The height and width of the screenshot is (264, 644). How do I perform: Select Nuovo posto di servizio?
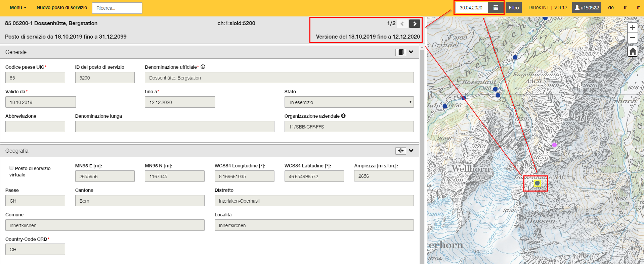tap(62, 7)
